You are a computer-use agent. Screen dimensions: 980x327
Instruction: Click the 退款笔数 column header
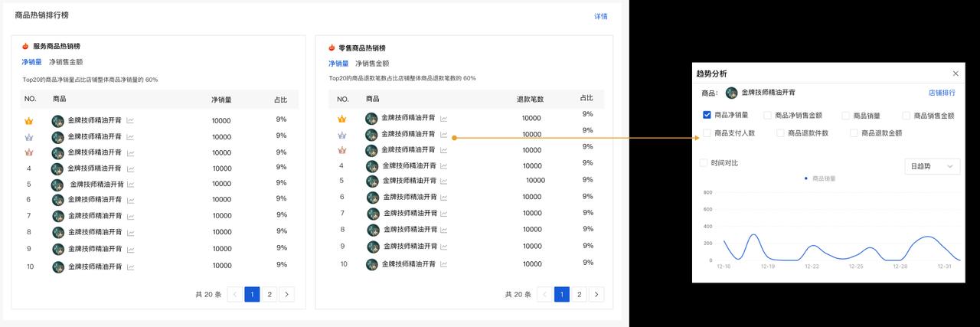tap(530, 99)
